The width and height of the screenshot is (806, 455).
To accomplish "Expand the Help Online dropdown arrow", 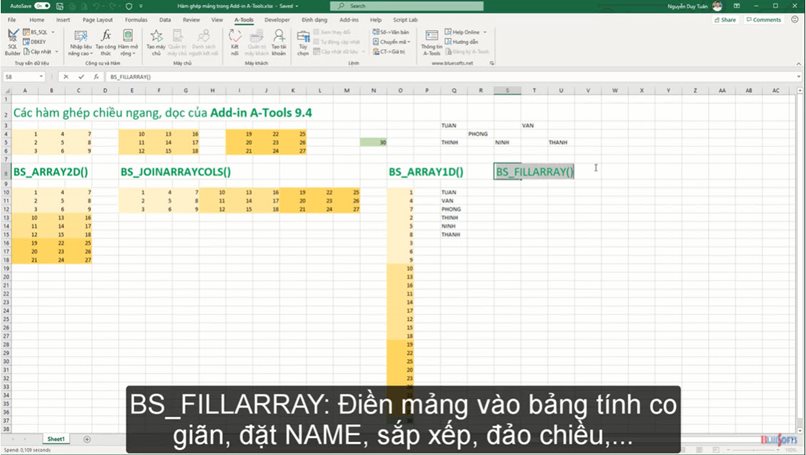I will 484,32.
